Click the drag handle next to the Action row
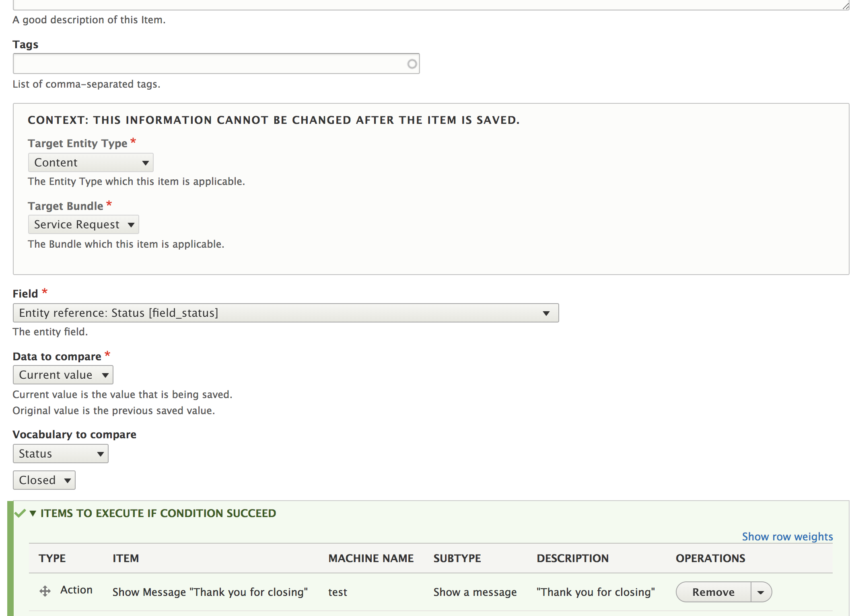 coord(45,592)
